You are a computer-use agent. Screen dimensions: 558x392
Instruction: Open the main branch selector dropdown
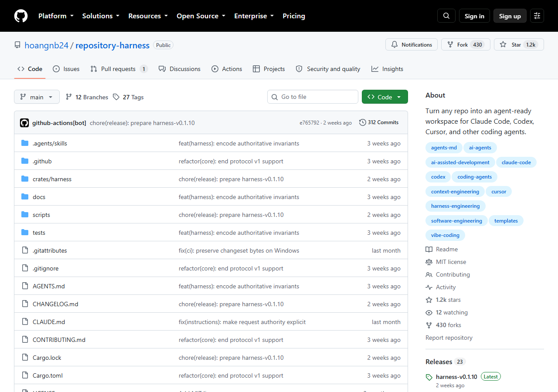[37, 97]
